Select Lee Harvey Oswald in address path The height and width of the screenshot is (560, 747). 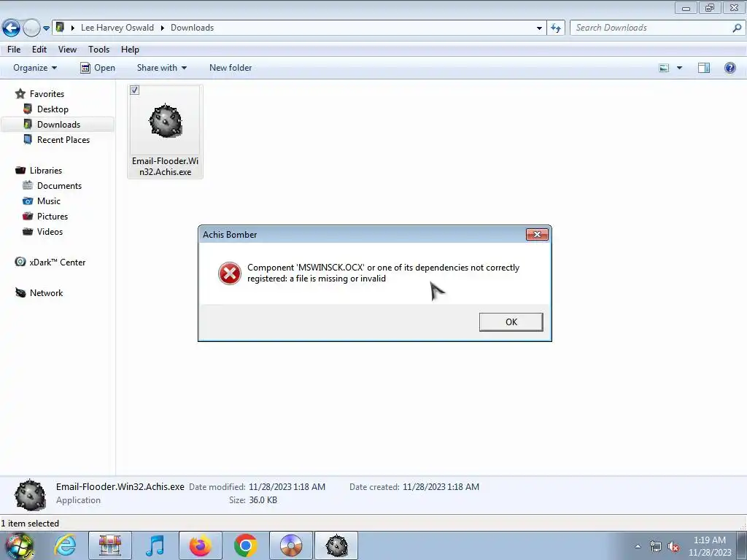pos(117,28)
